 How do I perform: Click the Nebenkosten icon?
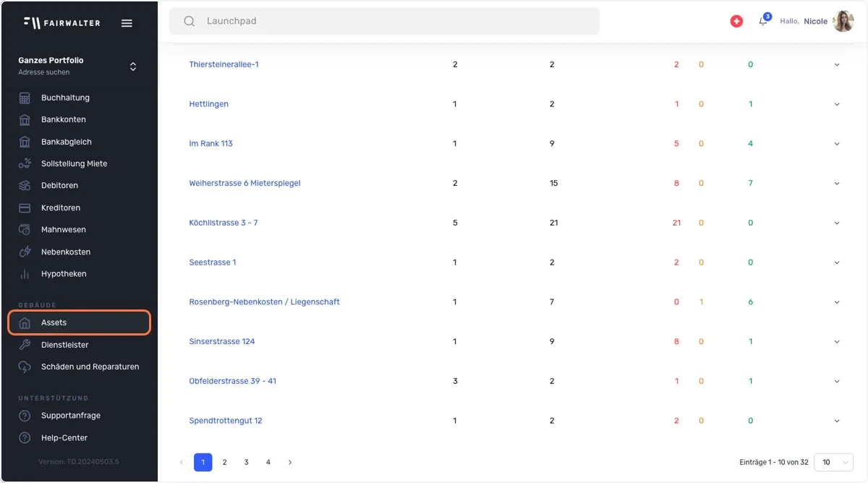click(x=25, y=252)
